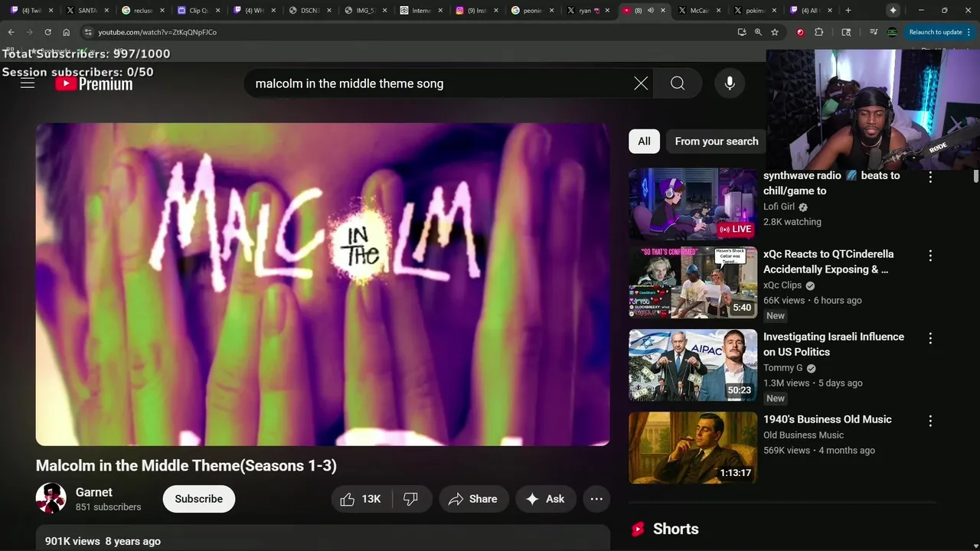Open the Garnet channel name link
The image size is (980, 551).
tap(94, 492)
